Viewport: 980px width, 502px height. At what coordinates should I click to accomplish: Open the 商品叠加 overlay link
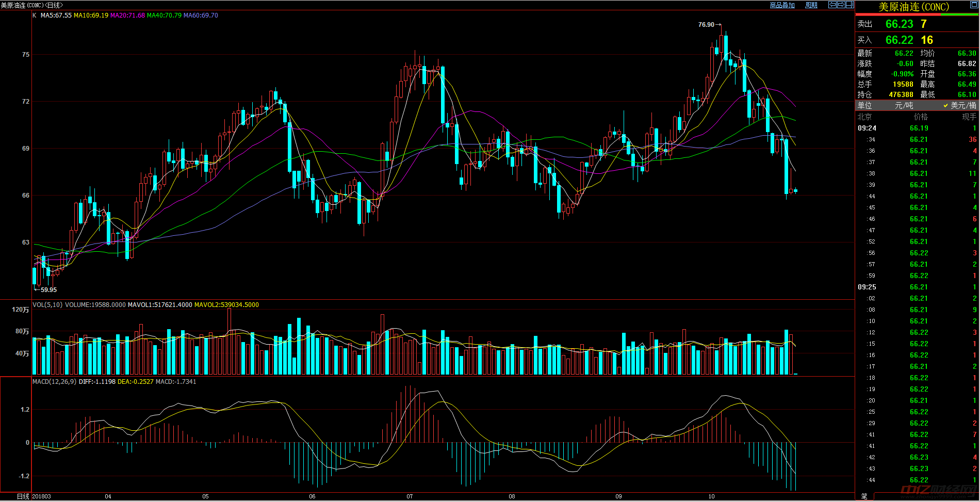click(x=782, y=5)
